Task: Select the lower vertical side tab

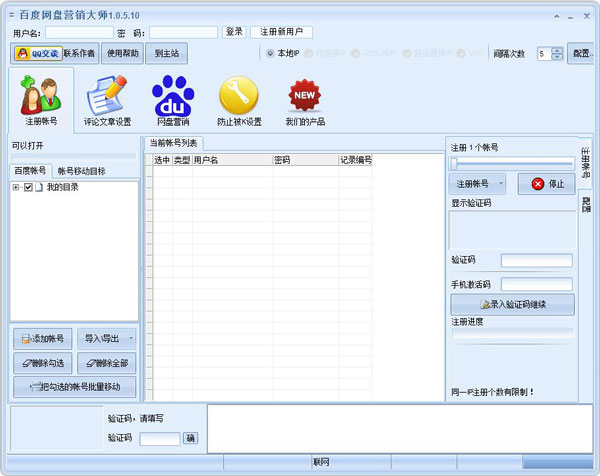Action: coord(586,205)
